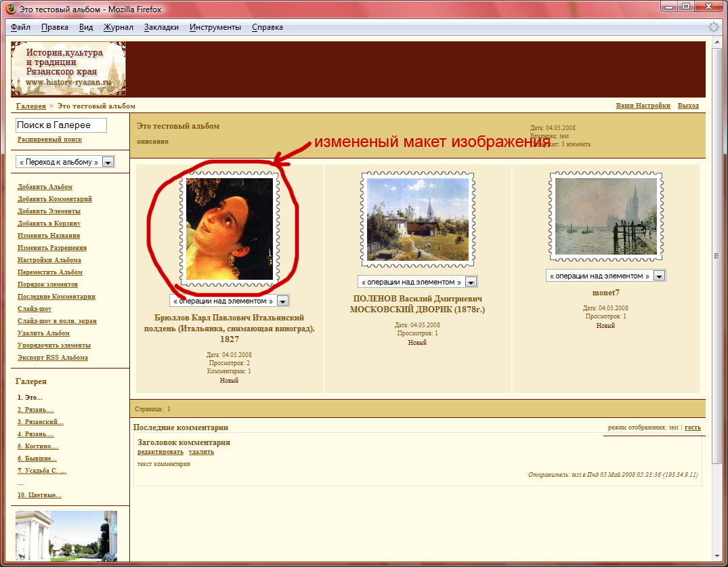Image resolution: width=728 pixels, height=567 pixels.
Task: Click Упорядочить элементы link
Action: (54, 345)
